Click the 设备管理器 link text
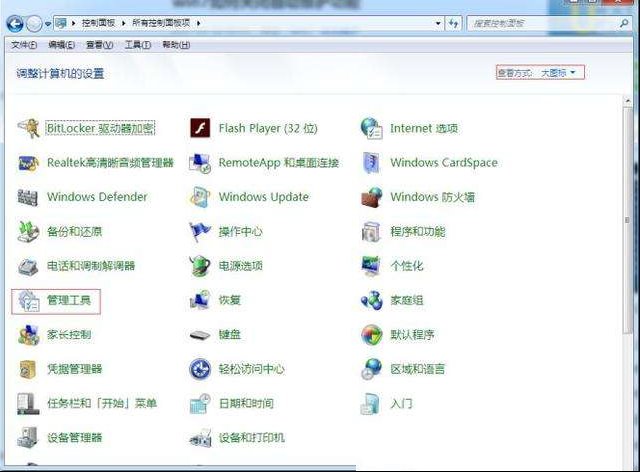640x472 pixels. (74, 438)
